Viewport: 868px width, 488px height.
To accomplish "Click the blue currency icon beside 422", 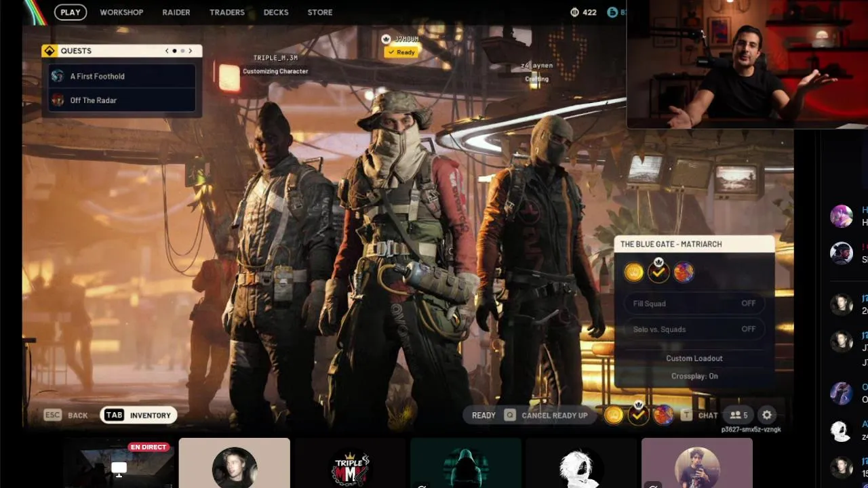I will tap(612, 12).
